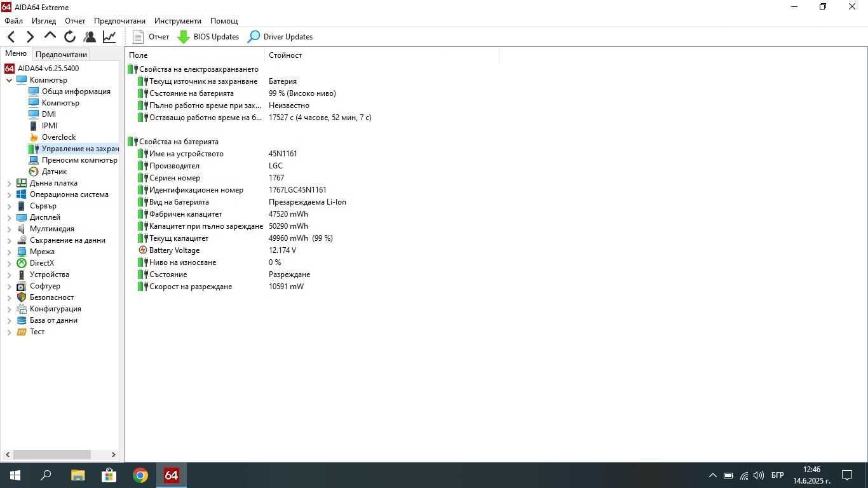The height and width of the screenshot is (488, 868).
Task: Go back with the left arrow toolbar icon
Action: (11, 37)
